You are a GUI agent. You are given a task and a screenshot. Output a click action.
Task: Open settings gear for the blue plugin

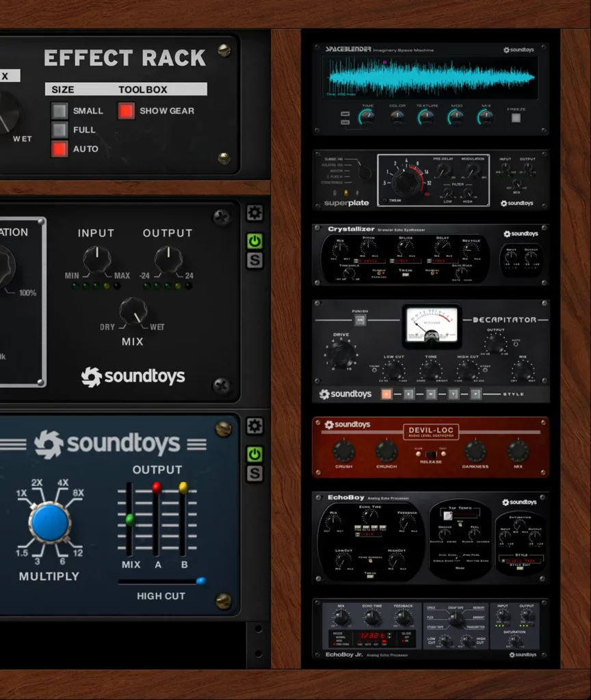tap(254, 427)
